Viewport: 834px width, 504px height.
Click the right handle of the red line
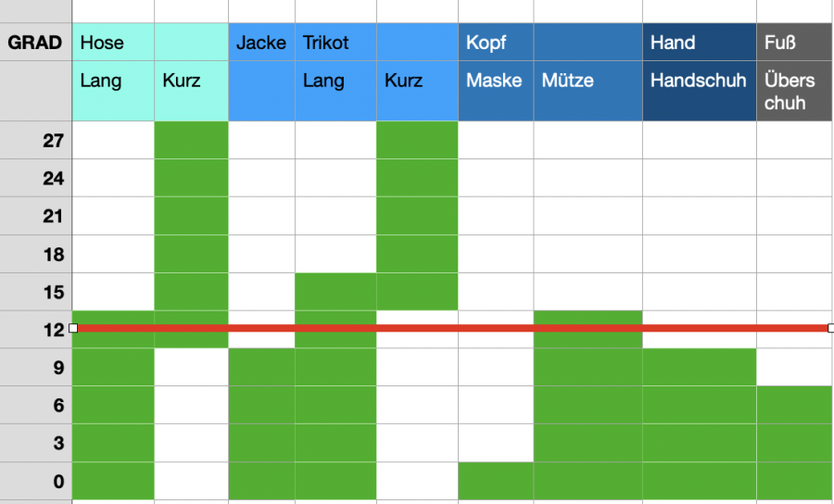click(x=830, y=328)
